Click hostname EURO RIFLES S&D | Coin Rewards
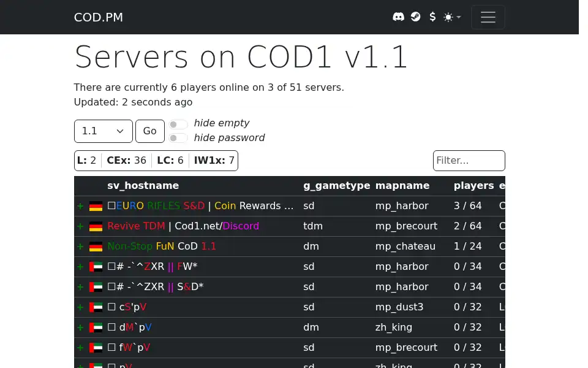Screen dimensions: 588x368 pyautogui.click(x=200, y=206)
